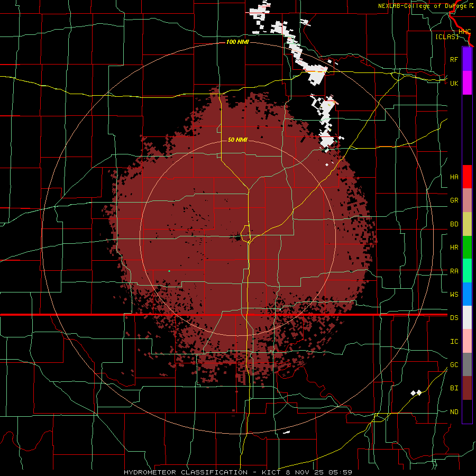Viewport: 476px width, 476px height.
Task: Click the '[CLAS]' label
Action: (x=447, y=36)
